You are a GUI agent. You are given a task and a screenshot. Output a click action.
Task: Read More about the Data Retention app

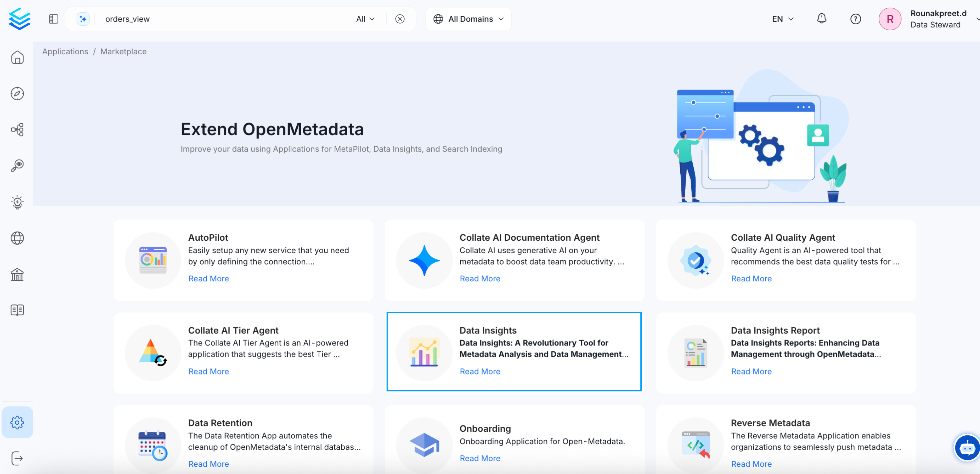[208, 464]
